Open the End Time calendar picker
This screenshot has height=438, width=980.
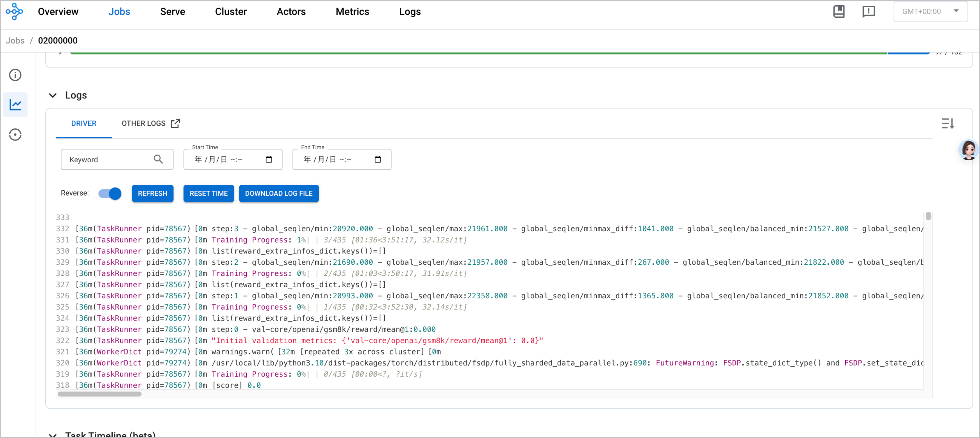[378, 159]
